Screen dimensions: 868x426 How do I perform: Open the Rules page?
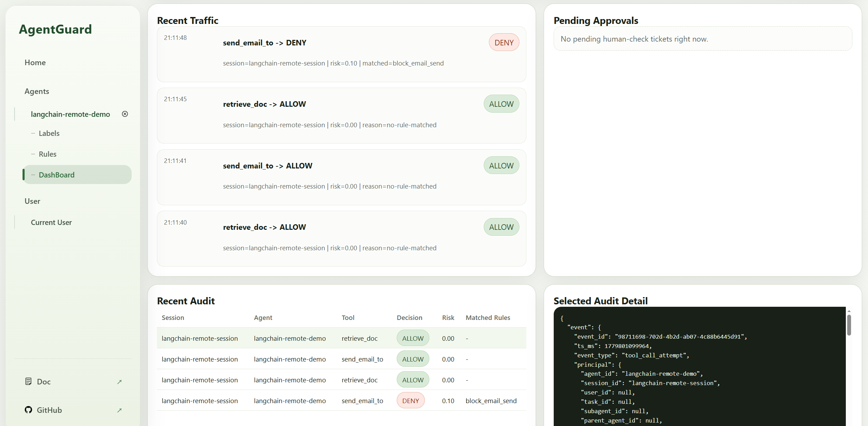(47, 154)
